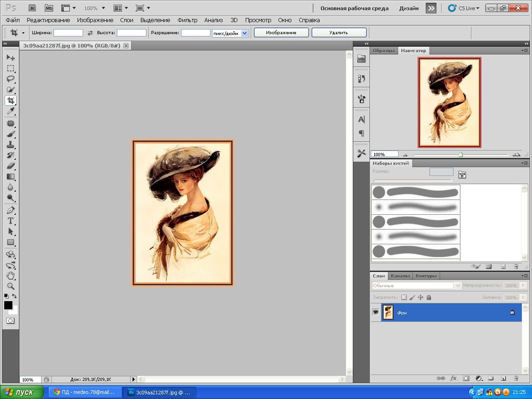Open the пикс/дюйм resolution units dropdown
Screen dimensions: 532x399
(x=244, y=33)
